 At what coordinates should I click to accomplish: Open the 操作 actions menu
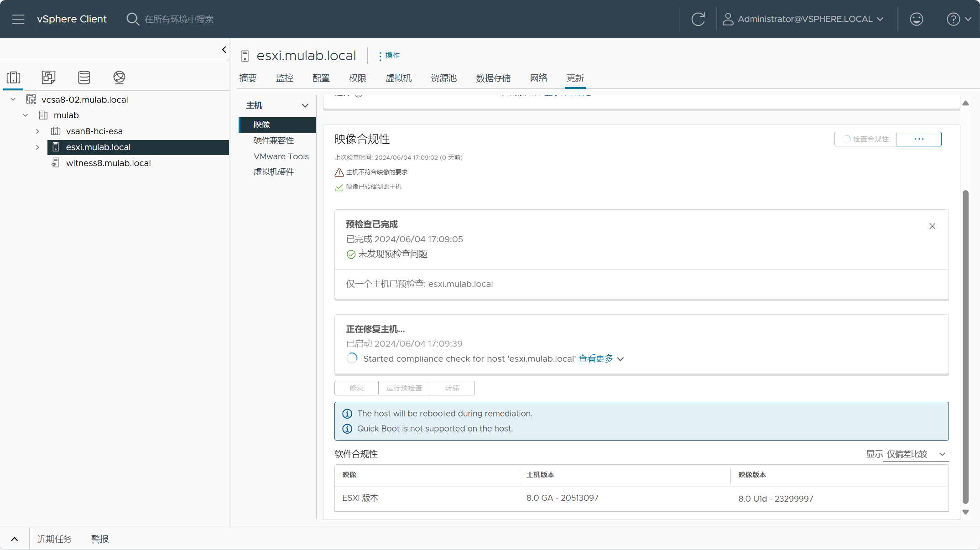389,56
